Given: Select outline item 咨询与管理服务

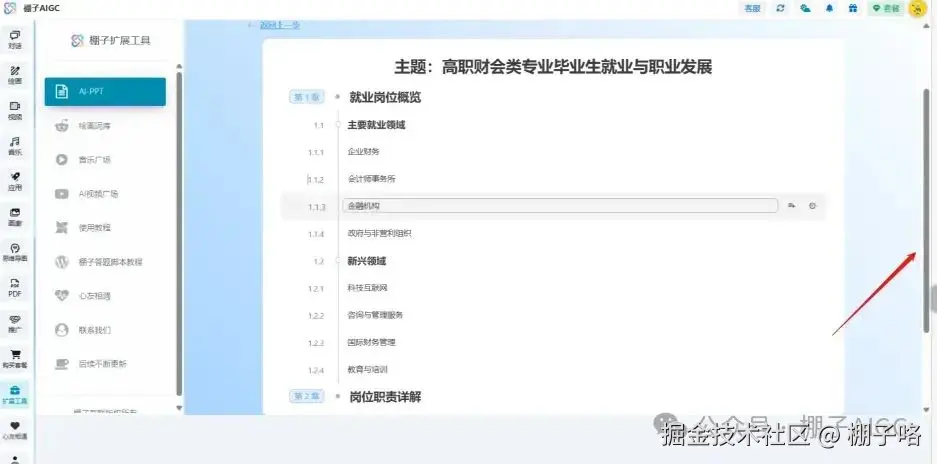Looking at the screenshot, I should (x=375, y=315).
